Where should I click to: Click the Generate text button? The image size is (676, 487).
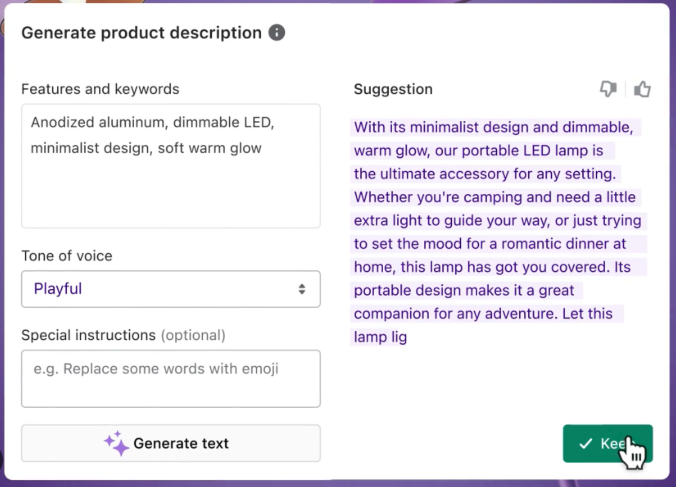click(171, 443)
